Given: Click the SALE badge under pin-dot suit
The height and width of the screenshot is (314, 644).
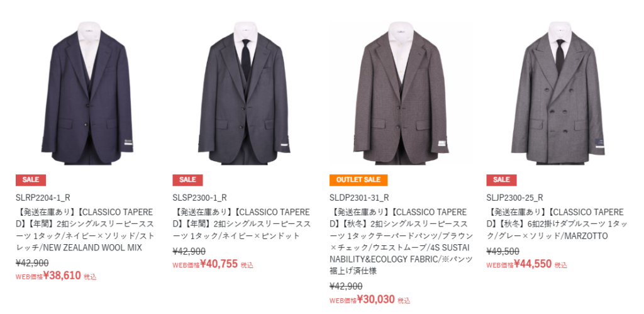Looking at the screenshot, I should pyautogui.click(x=187, y=180).
